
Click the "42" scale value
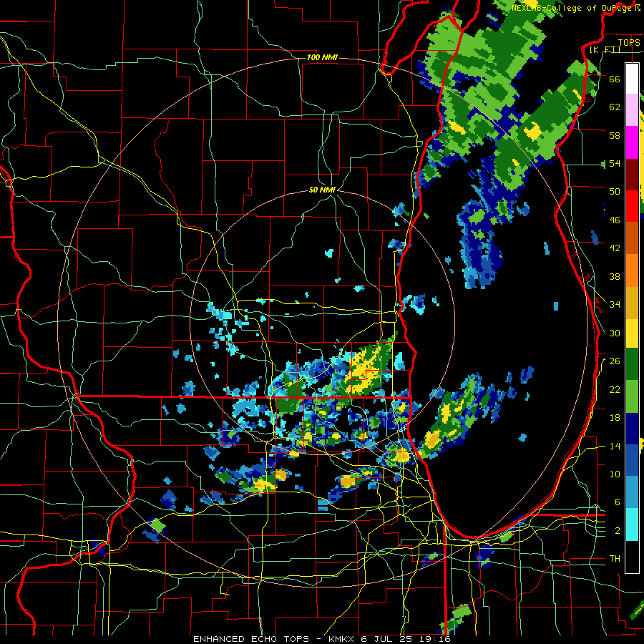615,248
